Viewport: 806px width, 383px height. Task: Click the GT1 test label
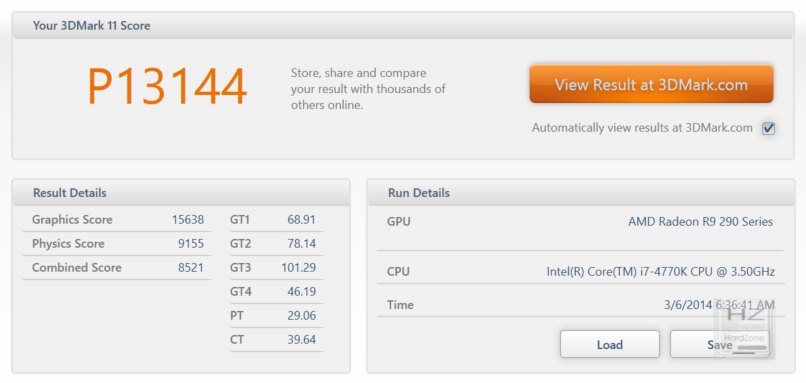point(240,220)
